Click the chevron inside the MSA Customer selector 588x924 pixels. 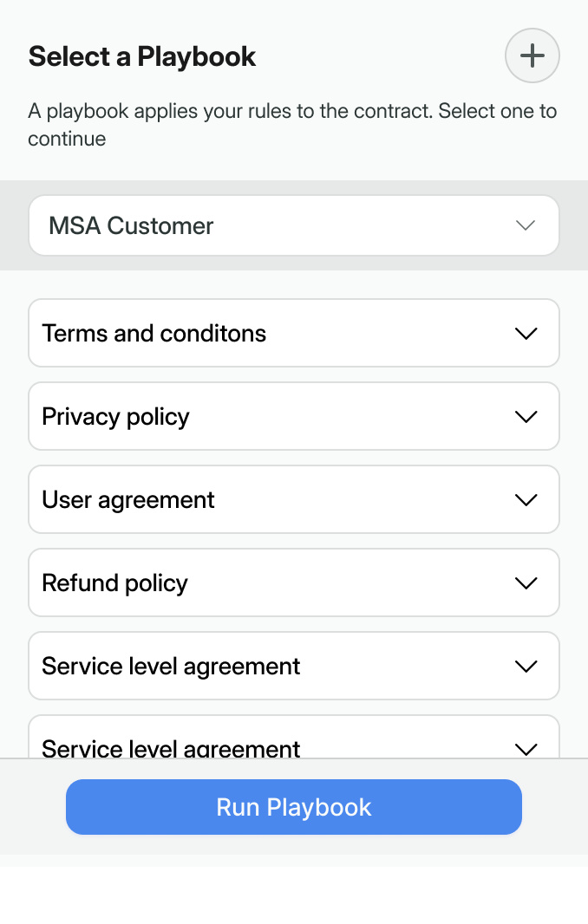[526, 225]
